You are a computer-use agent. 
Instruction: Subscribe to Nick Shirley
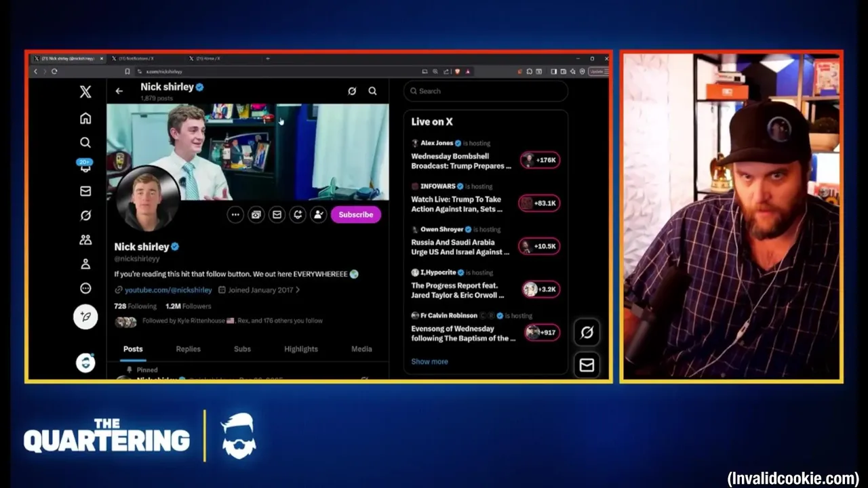click(356, 215)
